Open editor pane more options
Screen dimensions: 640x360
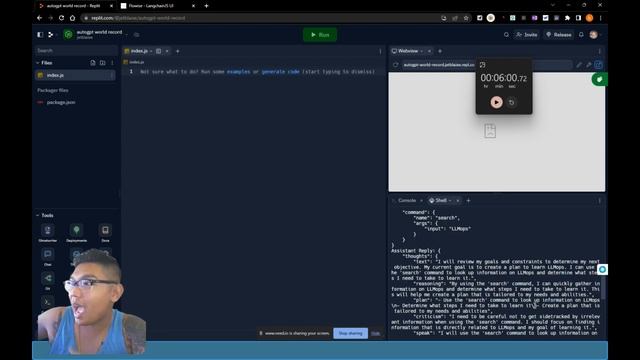click(380, 51)
